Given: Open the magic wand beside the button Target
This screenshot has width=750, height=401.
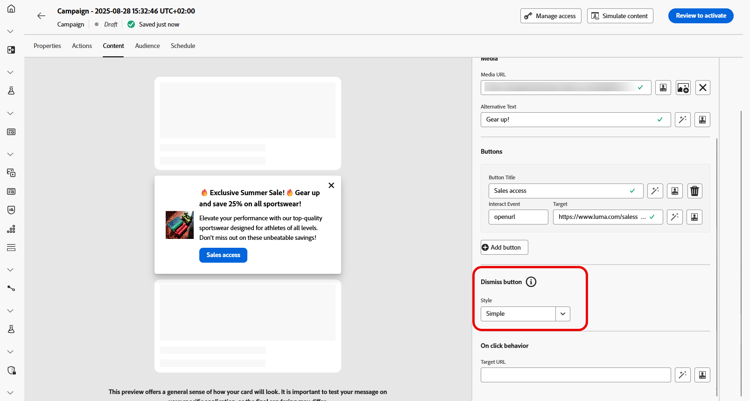Looking at the screenshot, I should [674, 217].
